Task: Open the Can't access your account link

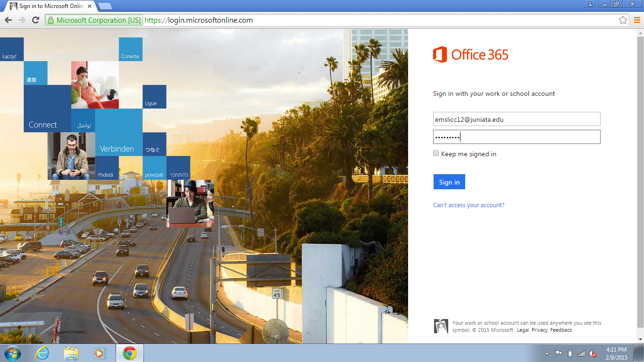Action: (468, 205)
